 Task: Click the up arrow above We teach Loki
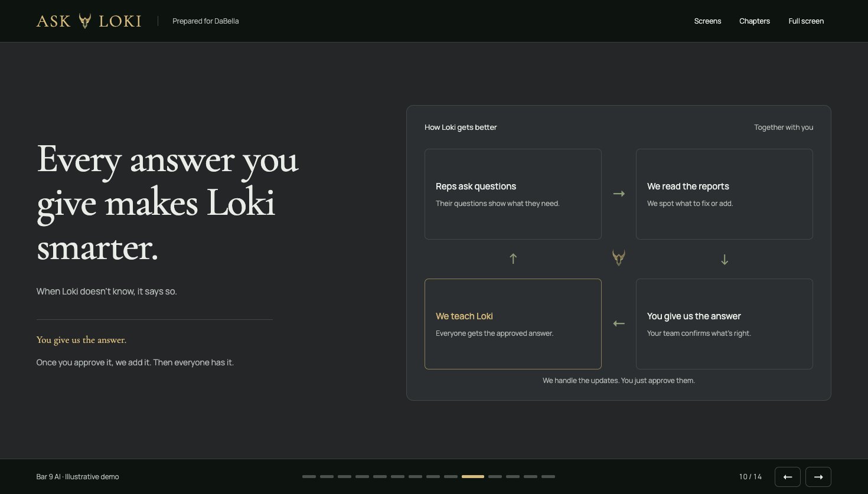(513, 259)
